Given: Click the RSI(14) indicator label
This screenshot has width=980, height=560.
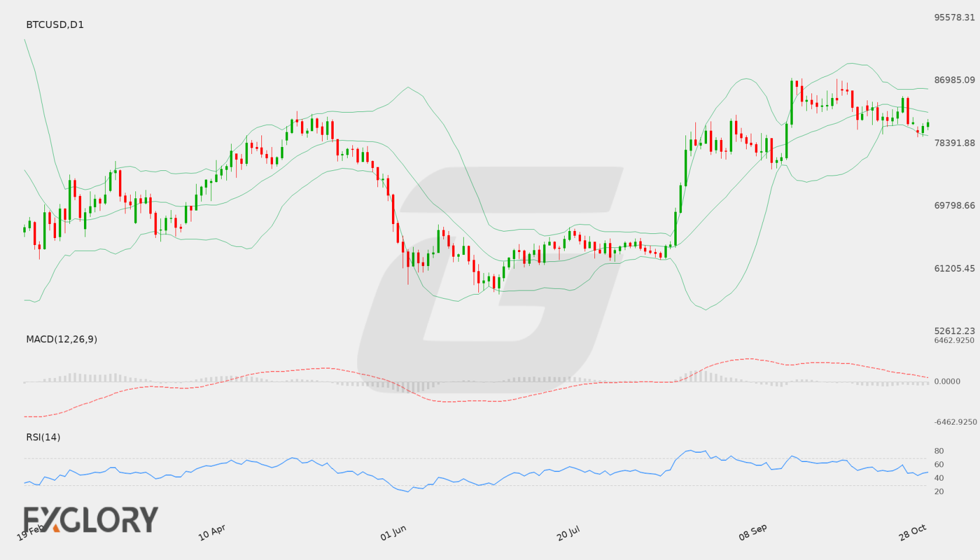Looking at the screenshot, I should click(43, 437).
